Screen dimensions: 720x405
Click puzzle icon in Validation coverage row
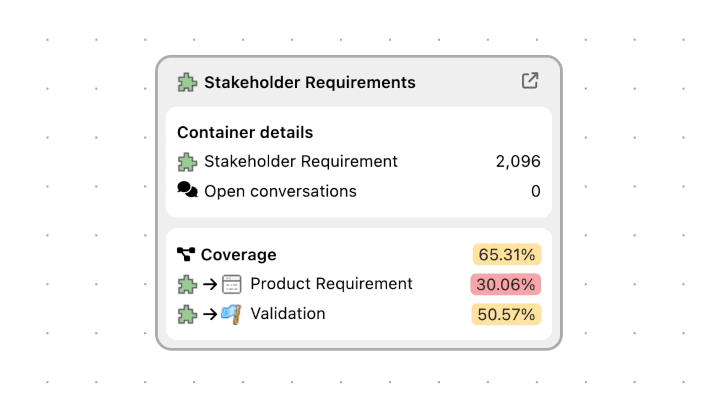pyautogui.click(x=187, y=314)
